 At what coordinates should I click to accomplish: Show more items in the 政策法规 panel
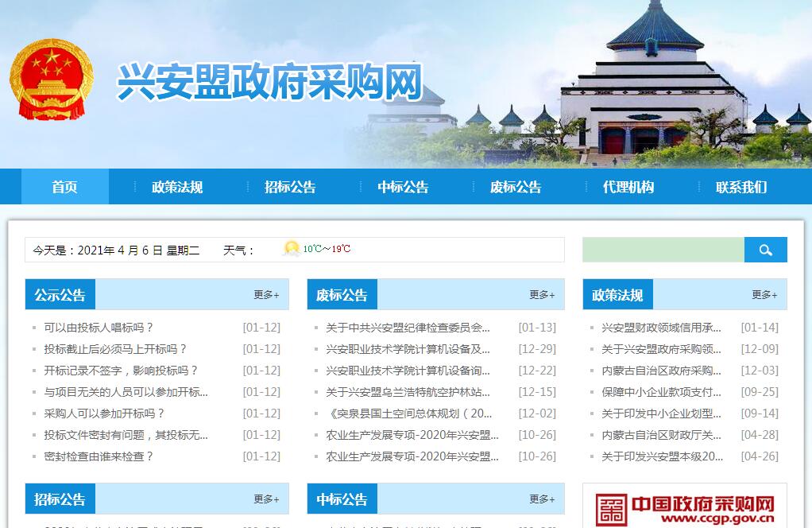point(764,295)
